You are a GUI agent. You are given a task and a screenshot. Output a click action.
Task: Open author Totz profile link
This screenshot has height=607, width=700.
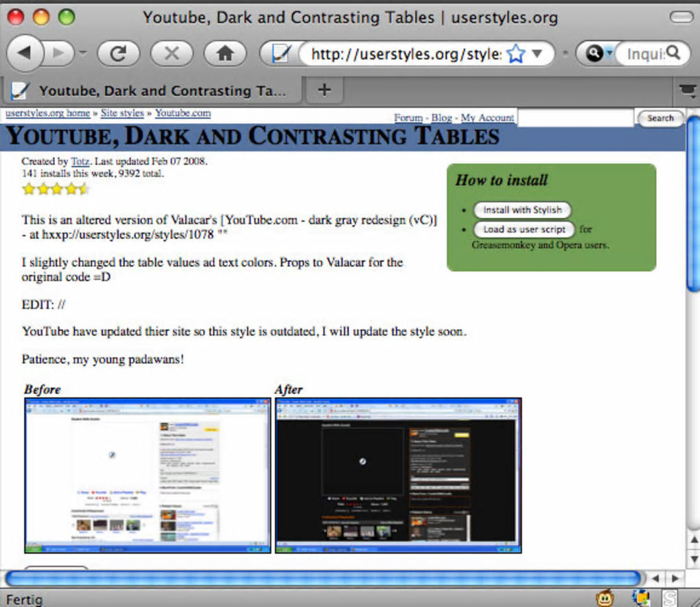click(80, 161)
